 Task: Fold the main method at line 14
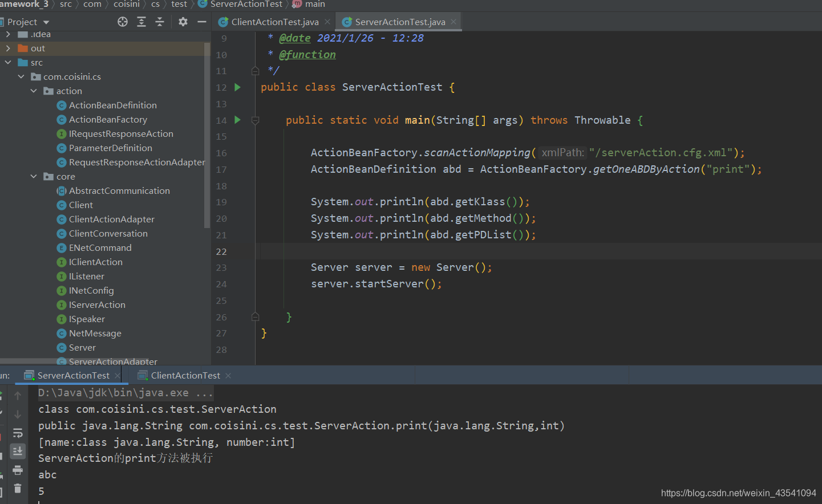(x=256, y=120)
